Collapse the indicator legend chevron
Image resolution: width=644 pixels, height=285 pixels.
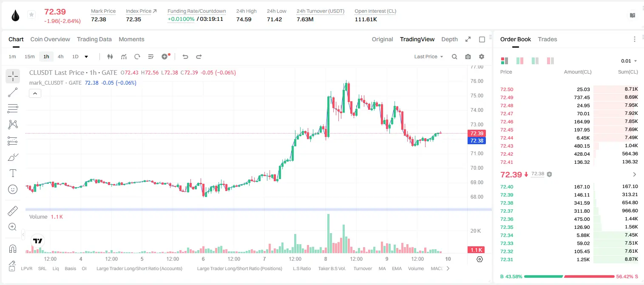pyautogui.click(x=35, y=94)
